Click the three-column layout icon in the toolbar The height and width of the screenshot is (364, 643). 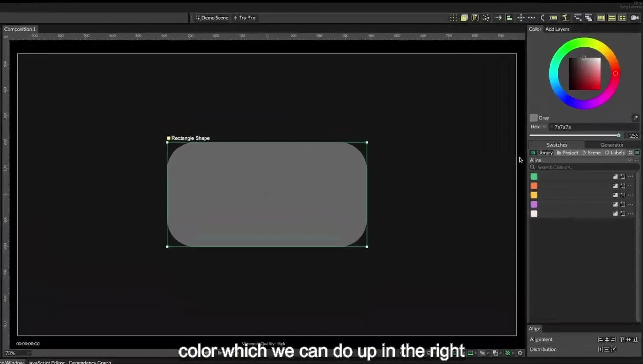tap(601, 18)
